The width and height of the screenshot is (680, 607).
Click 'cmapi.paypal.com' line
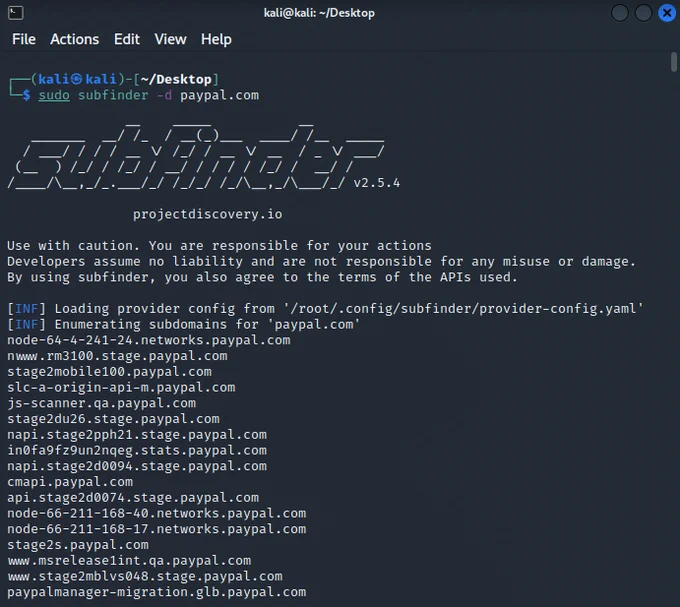[x=70, y=482]
